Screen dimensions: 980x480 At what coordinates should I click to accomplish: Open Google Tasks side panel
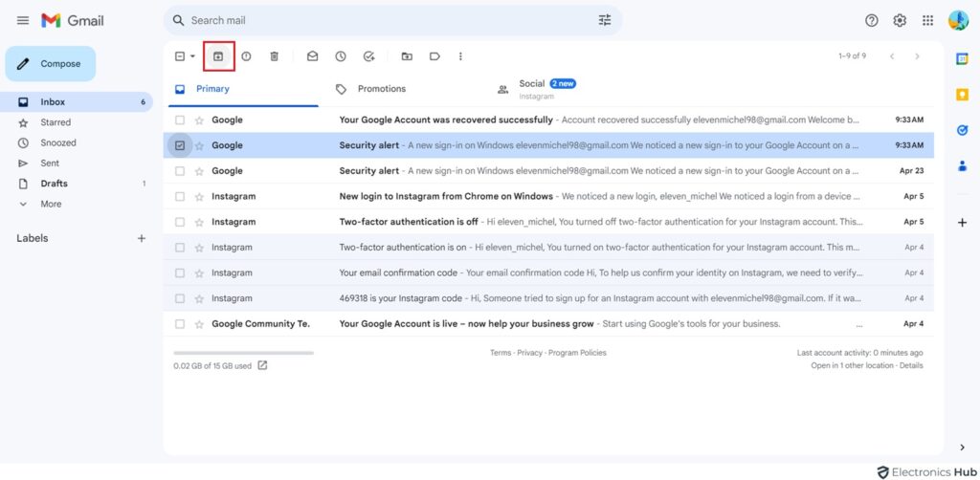point(962,130)
